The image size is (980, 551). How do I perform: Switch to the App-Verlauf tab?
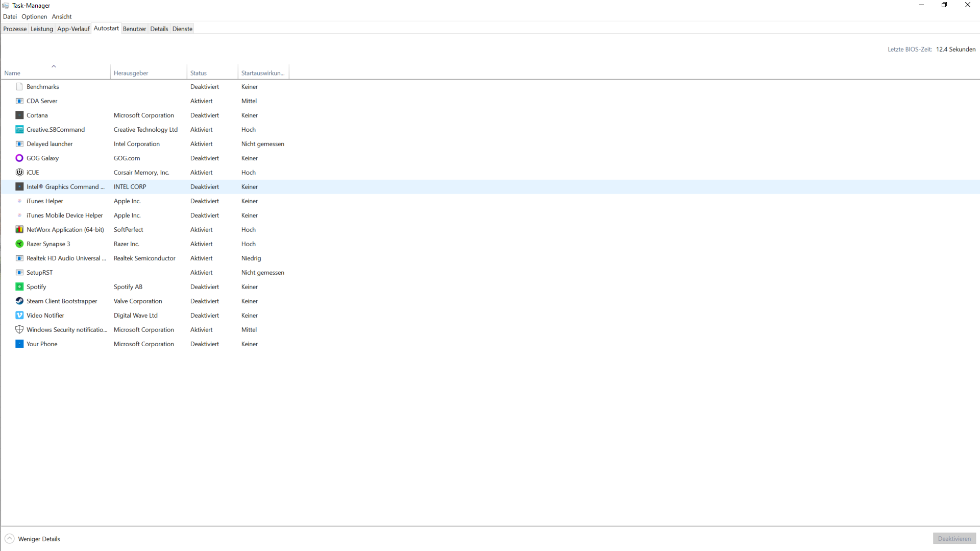[73, 29]
